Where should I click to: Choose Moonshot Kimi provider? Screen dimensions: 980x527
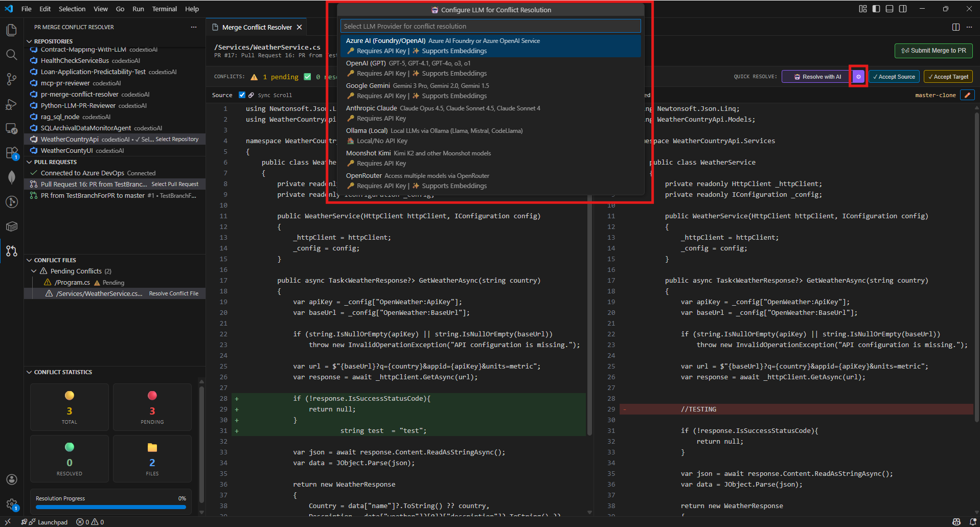pos(490,158)
